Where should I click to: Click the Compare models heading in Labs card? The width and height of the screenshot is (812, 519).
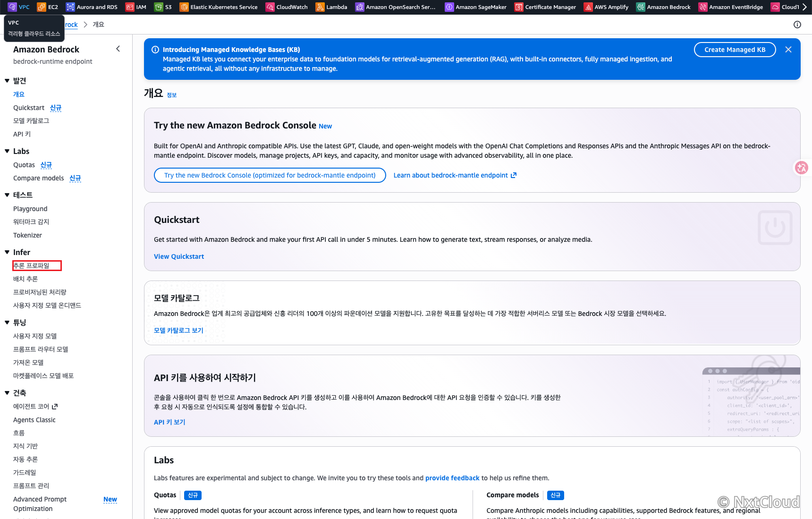point(513,495)
